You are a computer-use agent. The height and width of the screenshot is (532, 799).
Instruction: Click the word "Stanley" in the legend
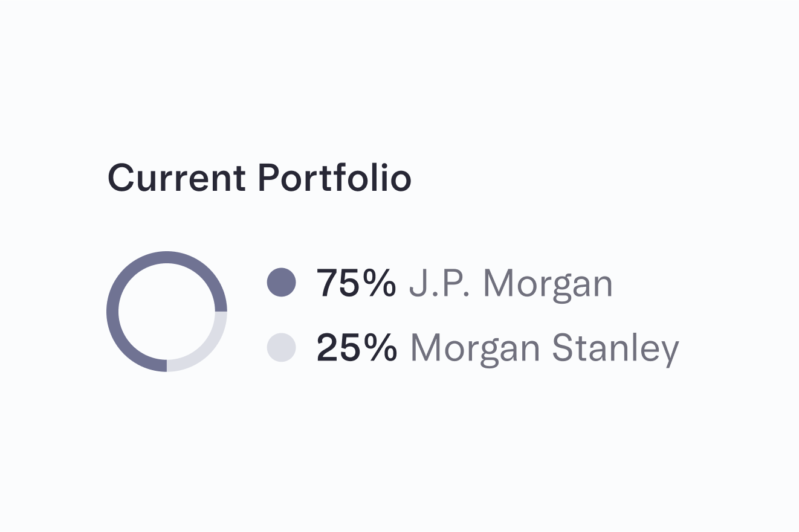pyautogui.click(x=616, y=349)
